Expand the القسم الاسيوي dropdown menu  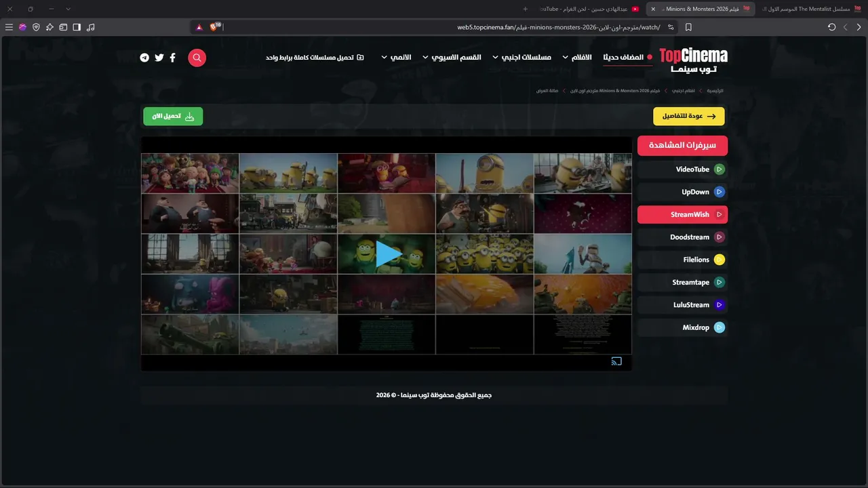[x=452, y=58]
